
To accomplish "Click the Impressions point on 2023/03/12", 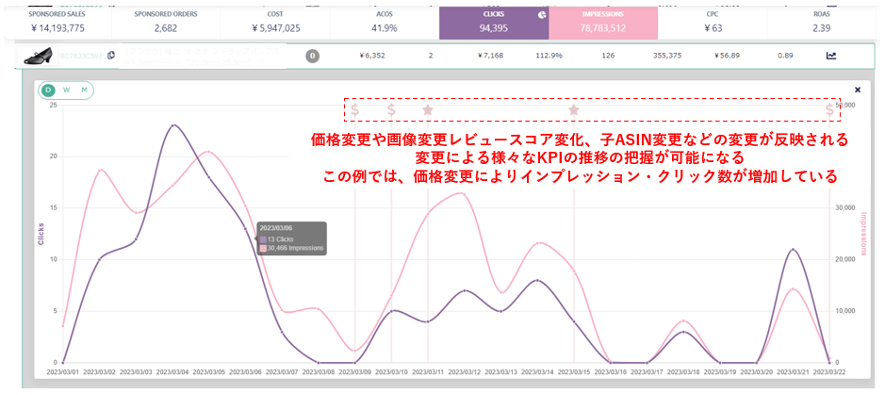I will click(x=465, y=194).
